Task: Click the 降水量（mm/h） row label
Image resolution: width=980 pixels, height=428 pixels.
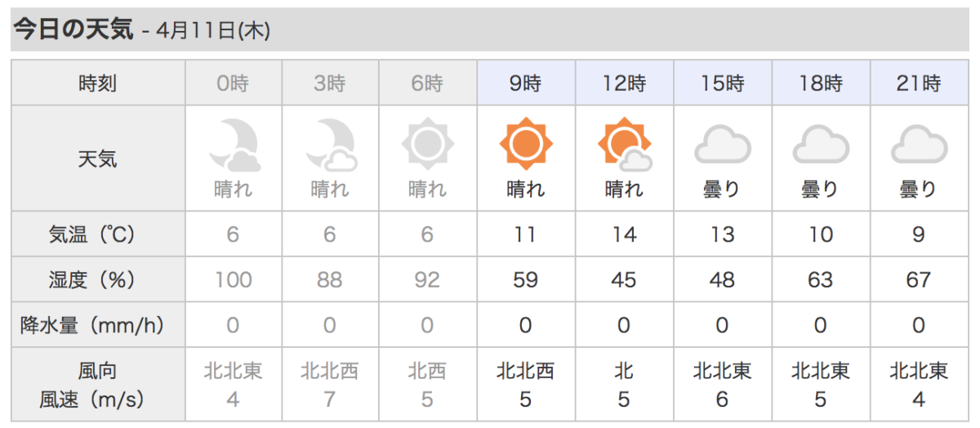Action: tap(98, 326)
